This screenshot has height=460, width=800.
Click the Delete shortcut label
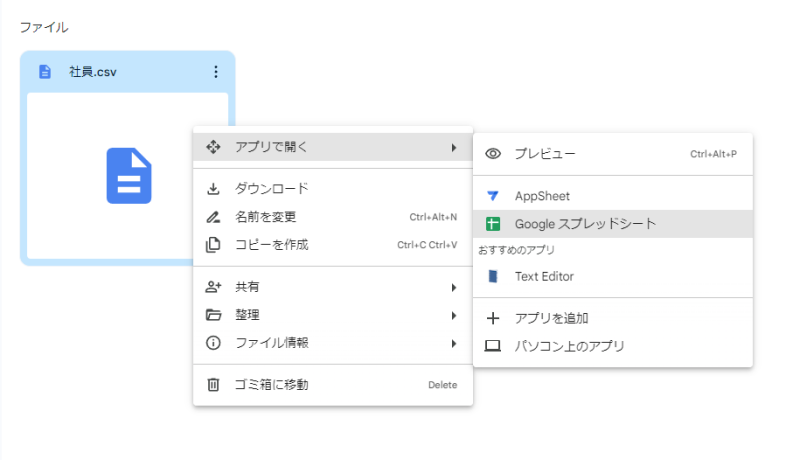click(442, 385)
